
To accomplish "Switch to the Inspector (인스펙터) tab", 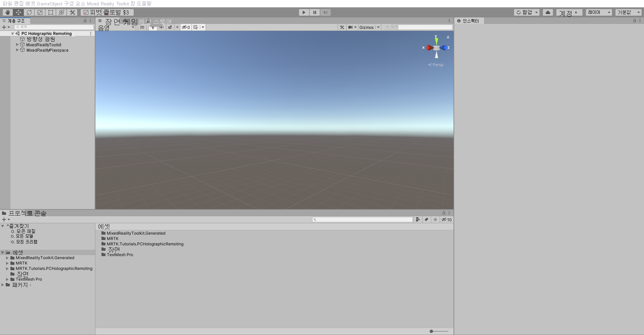I will 469,21.
